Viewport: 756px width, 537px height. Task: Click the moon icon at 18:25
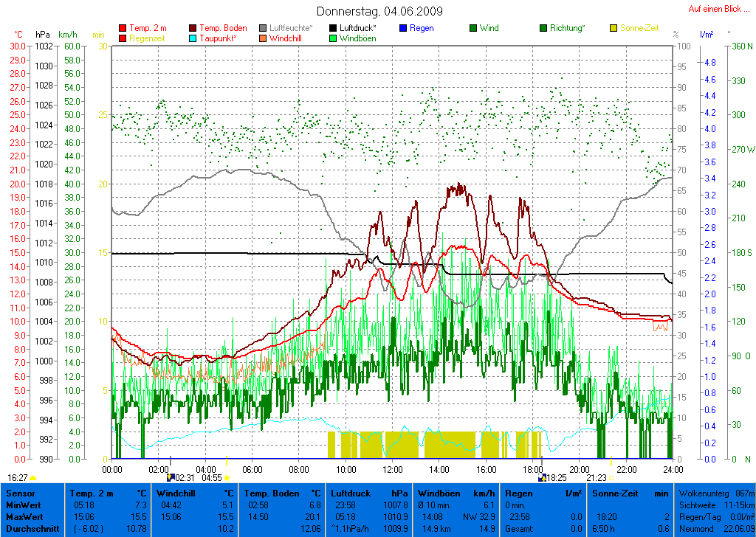point(541,478)
